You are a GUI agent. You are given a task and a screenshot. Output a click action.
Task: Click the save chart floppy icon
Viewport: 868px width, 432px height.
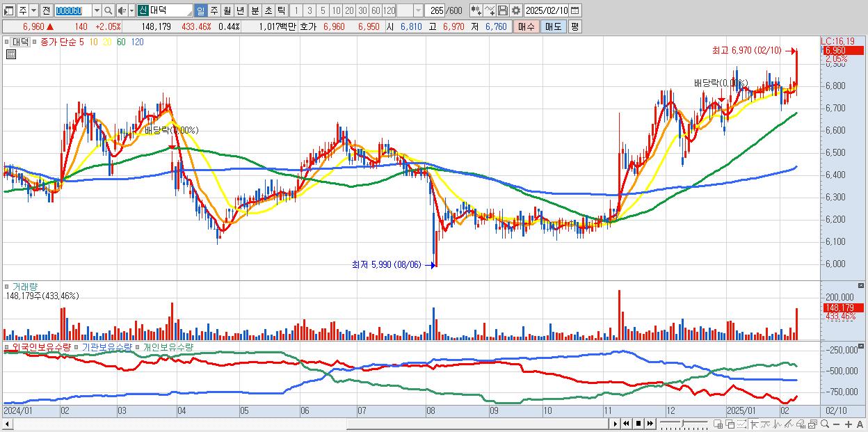pos(503,10)
